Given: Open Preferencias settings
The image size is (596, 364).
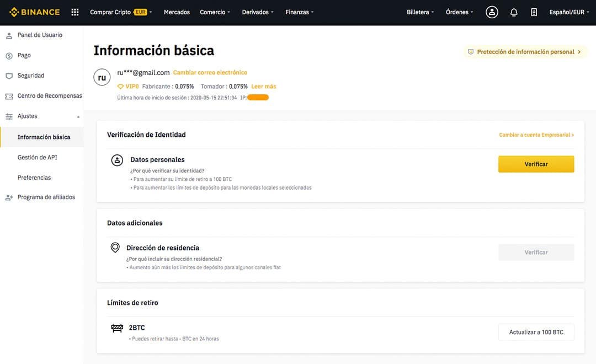Looking at the screenshot, I should click(34, 178).
